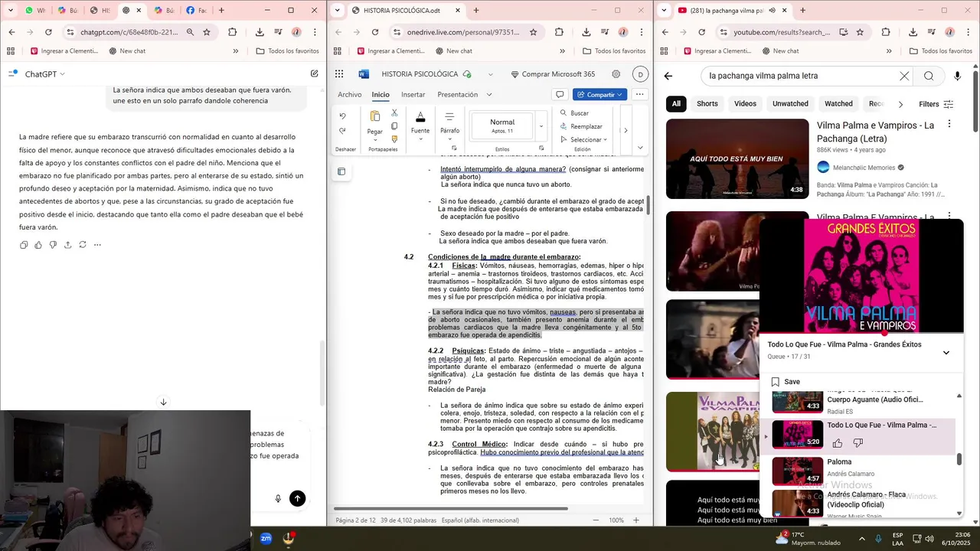Copy the ChatGPT response
This screenshot has width=980, height=551.
[x=24, y=245]
